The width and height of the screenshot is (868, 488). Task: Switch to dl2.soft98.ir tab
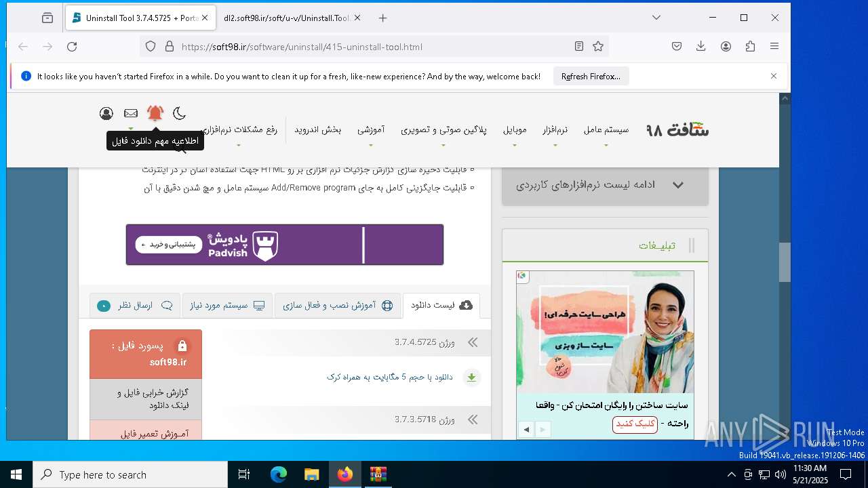click(286, 18)
